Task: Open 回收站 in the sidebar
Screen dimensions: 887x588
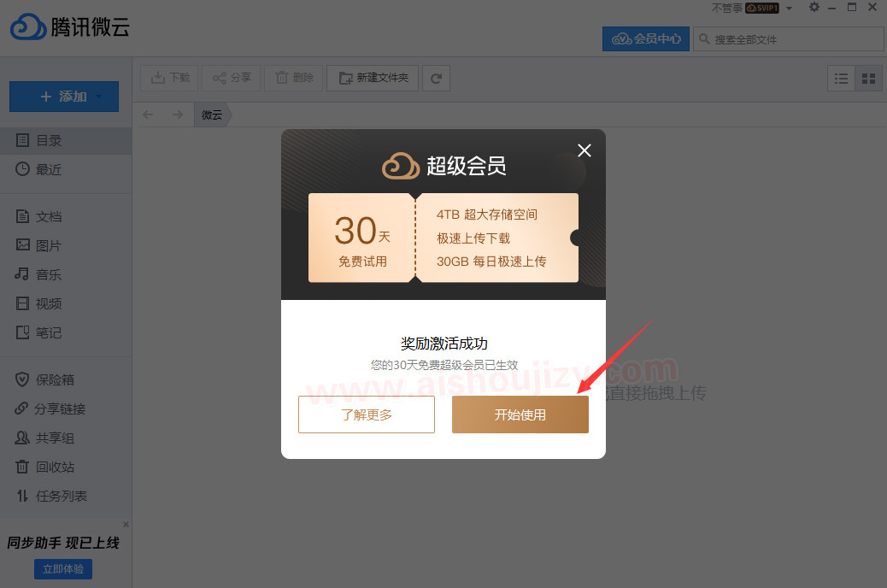Action: click(x=66, y=467)
